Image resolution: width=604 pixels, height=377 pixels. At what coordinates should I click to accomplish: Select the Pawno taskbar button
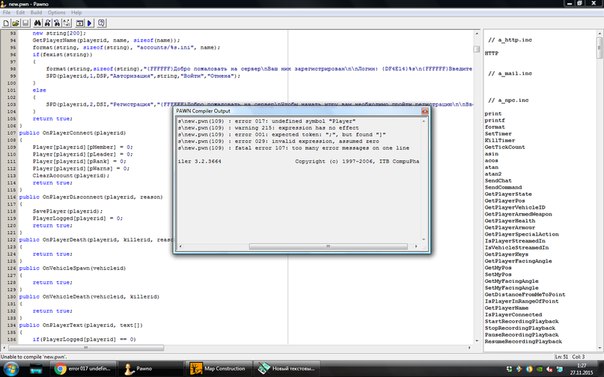click(150, 369)
